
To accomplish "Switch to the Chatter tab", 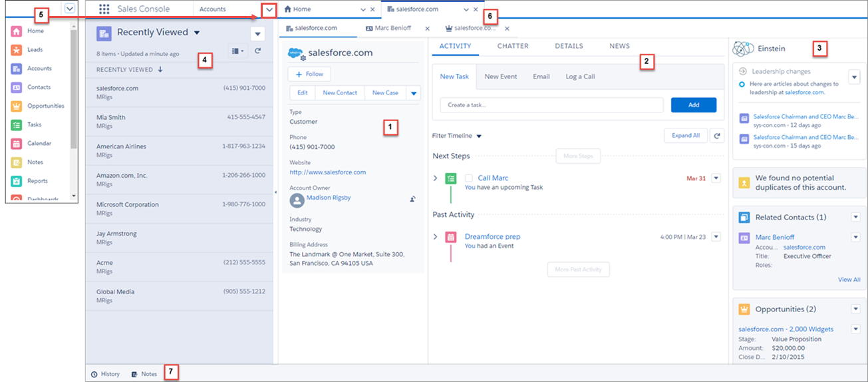I will [512, 46].
